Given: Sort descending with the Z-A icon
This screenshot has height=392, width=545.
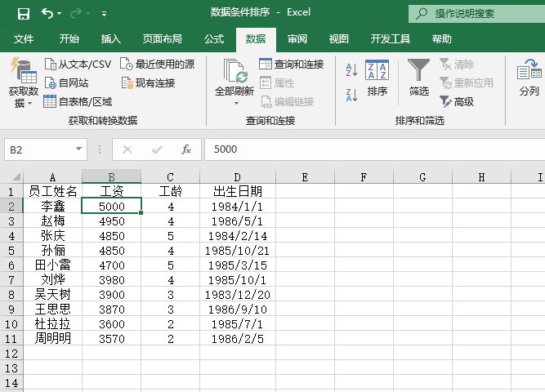Looking at the screenshot, I should pos(351,95).
